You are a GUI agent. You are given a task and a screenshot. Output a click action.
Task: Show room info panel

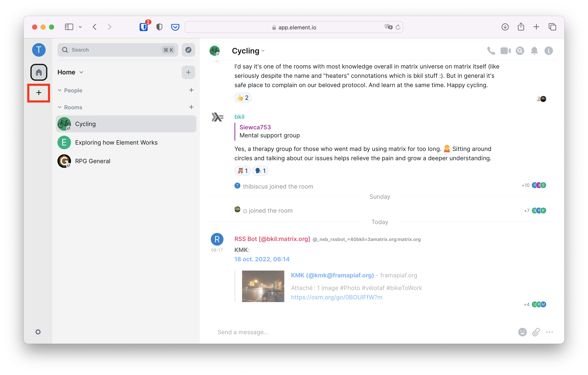[549, 51]
